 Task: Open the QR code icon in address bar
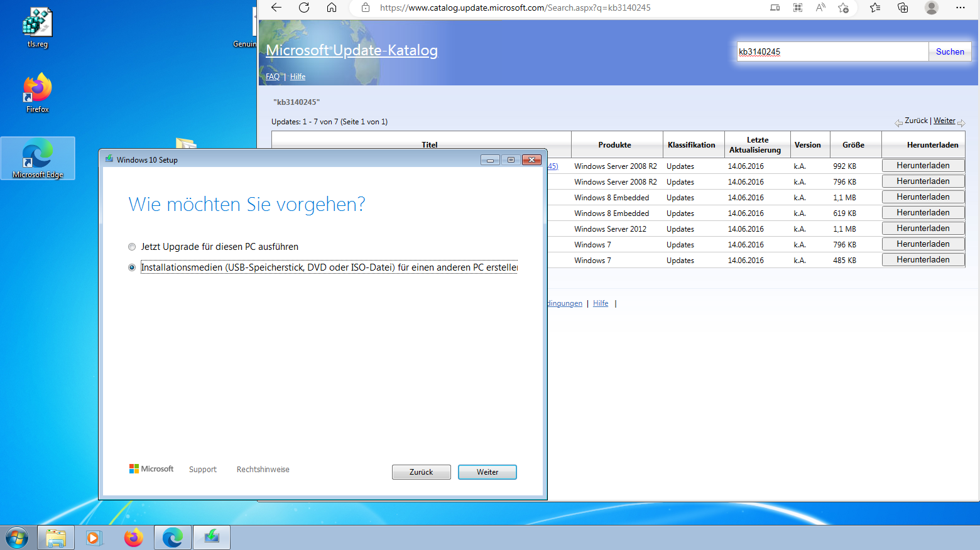[798, 8]
